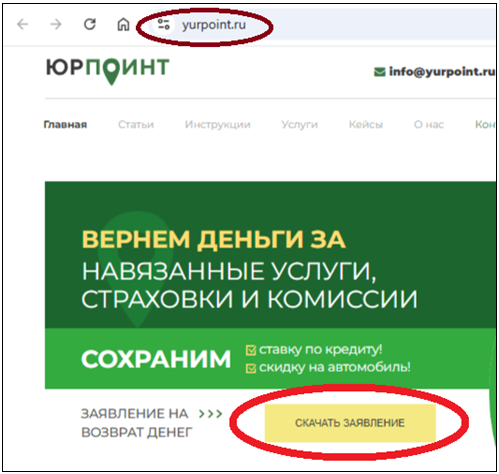Select the Главная menu item
This screenshot has width=499, height=474.
coord(65,125)
